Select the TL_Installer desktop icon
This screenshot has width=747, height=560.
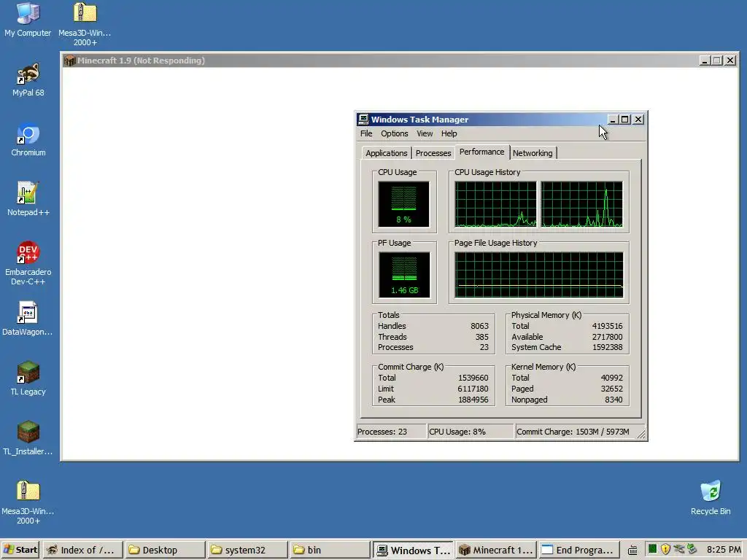(x=28, y=438)
